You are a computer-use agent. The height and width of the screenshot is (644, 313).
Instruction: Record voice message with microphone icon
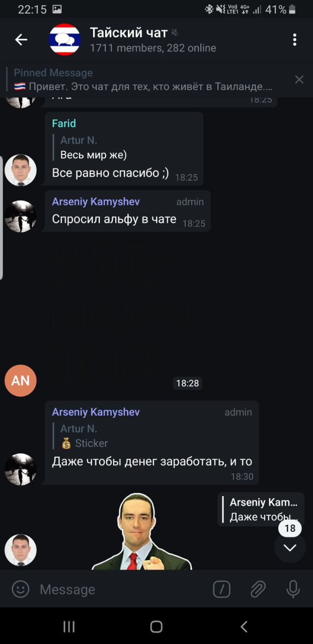(293, 589)
